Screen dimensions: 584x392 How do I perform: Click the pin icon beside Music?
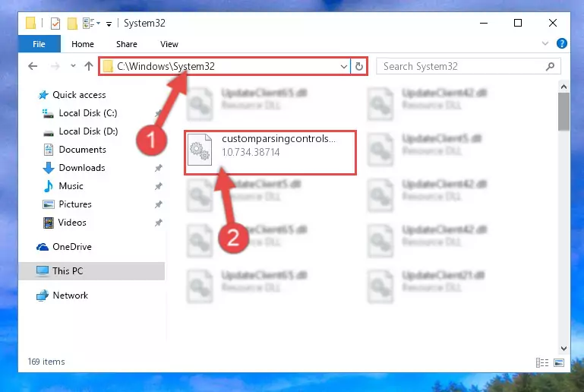tap(158, 186)
